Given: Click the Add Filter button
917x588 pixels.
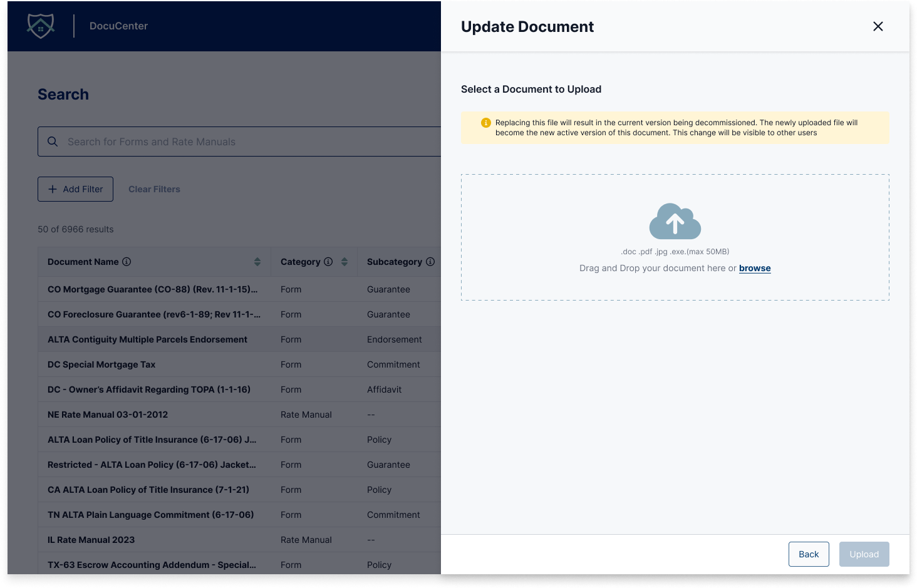Looking at the screenshot, I should pyautogui.click(x=75, y=189).
